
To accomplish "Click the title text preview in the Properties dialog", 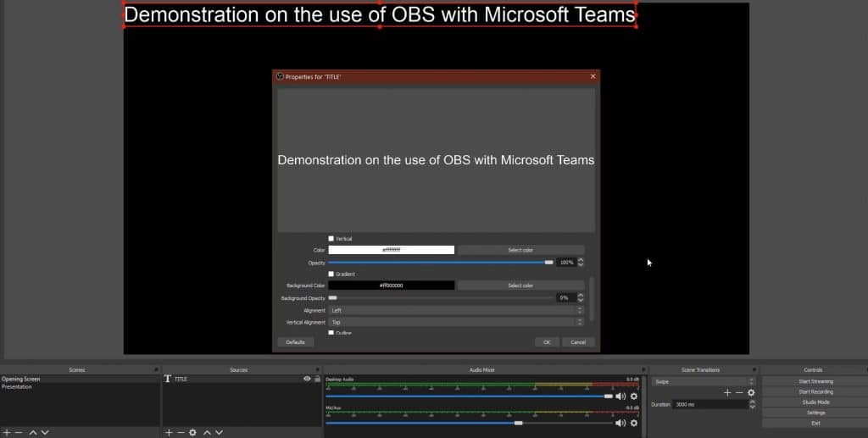I will (x=436, y=160).
